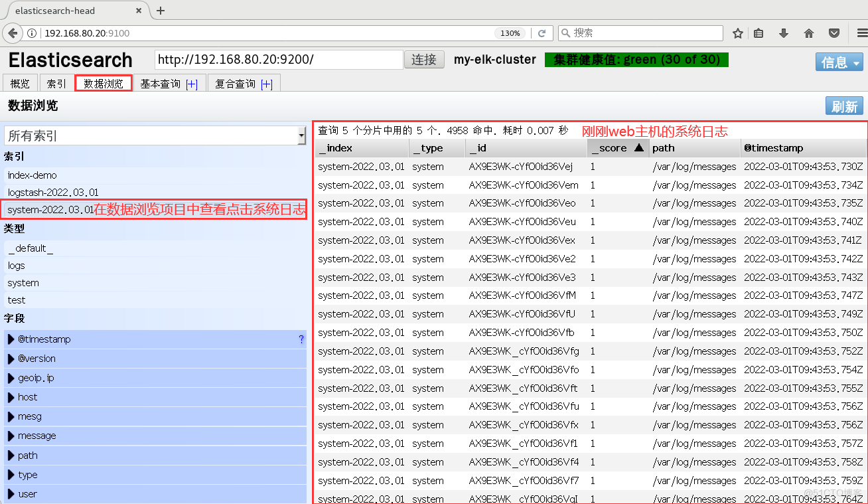Switch to the 概览 tab
The width and height of the screenshot is (868, 504).
point(20,84)
